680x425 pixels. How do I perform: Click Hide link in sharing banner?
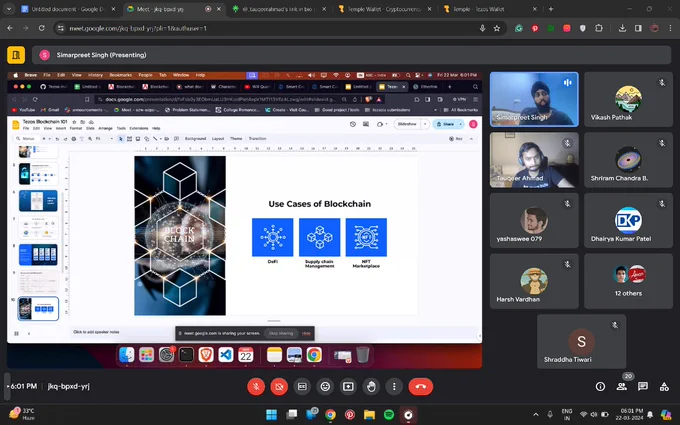click(306, 333)
